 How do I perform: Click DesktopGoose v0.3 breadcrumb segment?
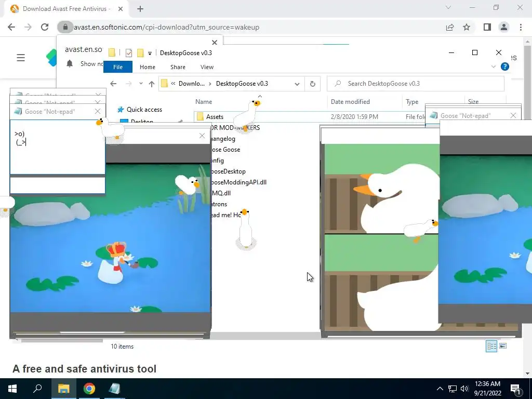(242, 84)
